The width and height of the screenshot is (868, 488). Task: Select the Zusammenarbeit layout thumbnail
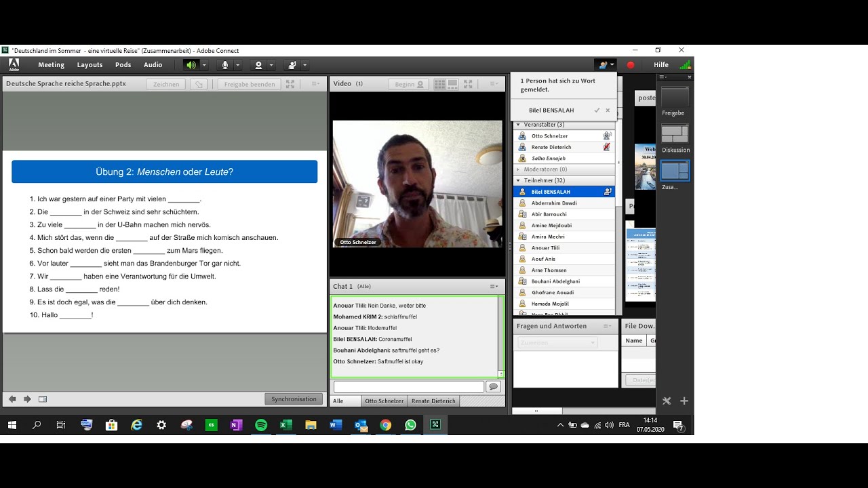click(675, 171)
